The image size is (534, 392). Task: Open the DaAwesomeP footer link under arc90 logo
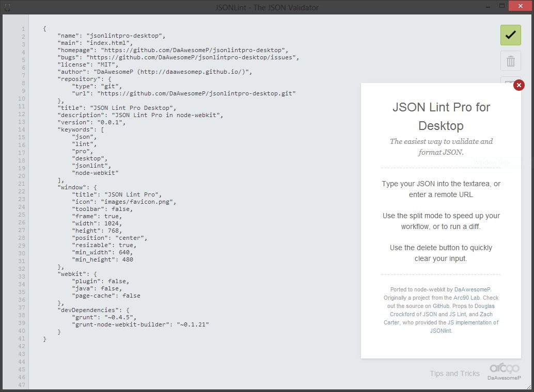pos(504,378)
